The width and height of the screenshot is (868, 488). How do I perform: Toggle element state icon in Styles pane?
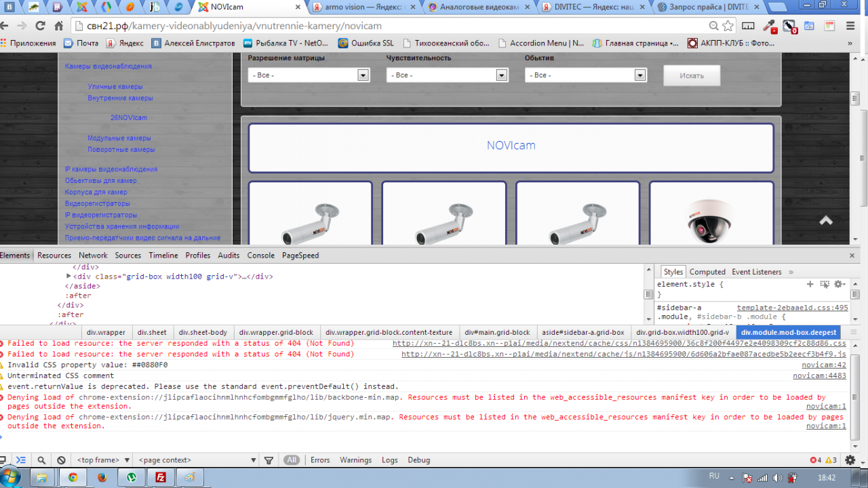825,284
